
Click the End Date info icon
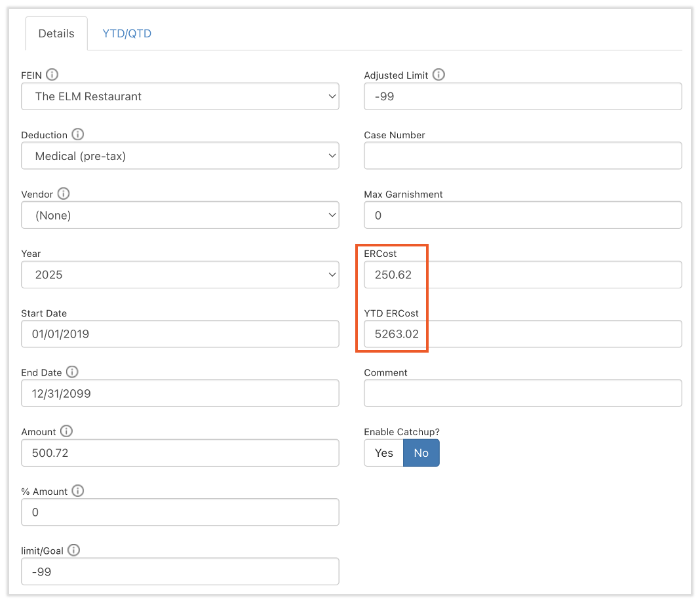tap(72, 372)
